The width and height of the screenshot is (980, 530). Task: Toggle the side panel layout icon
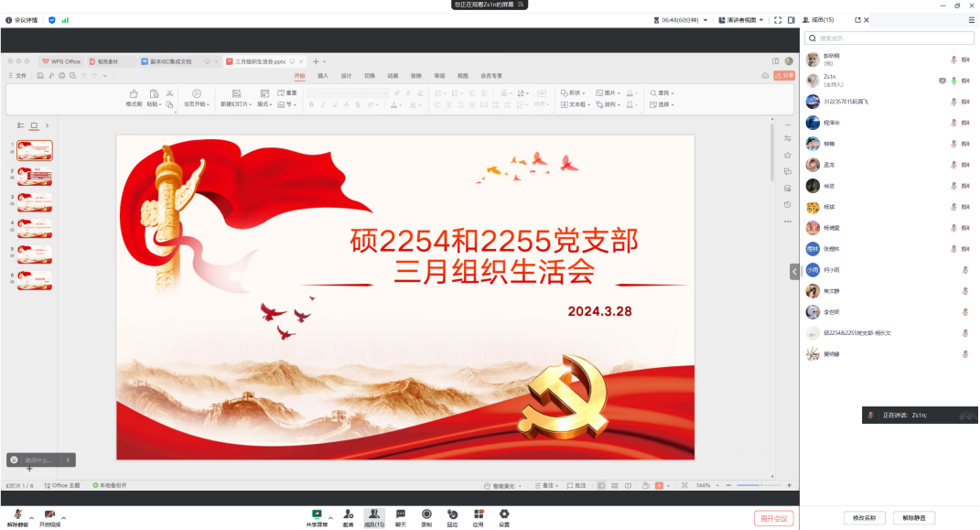[791, 20]
